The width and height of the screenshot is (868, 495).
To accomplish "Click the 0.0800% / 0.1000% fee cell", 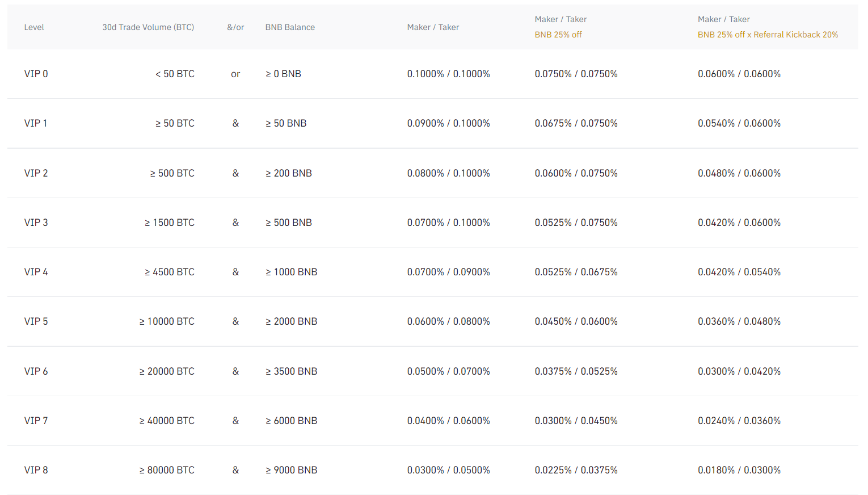I will pyautogui.click(x=448, y=173).
